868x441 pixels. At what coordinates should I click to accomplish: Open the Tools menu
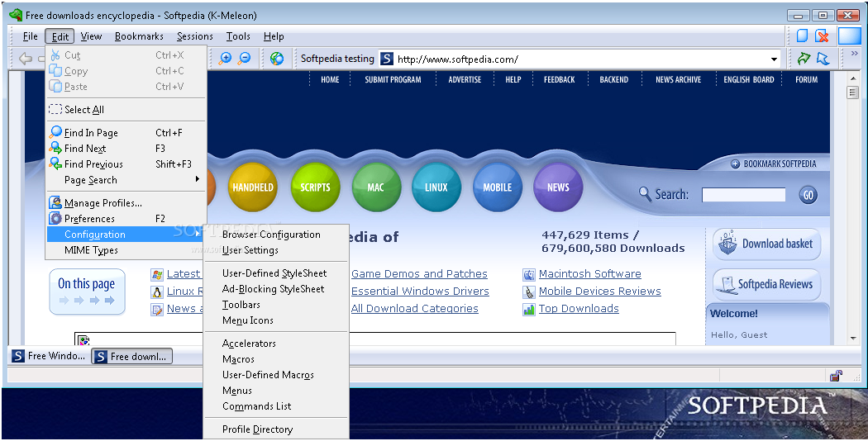click(x=238, y=36)
